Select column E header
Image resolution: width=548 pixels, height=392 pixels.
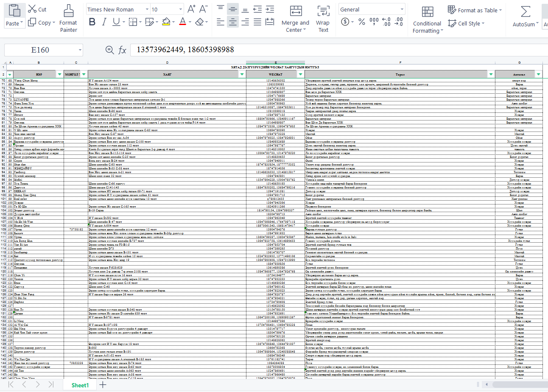[x=275, y=63]
